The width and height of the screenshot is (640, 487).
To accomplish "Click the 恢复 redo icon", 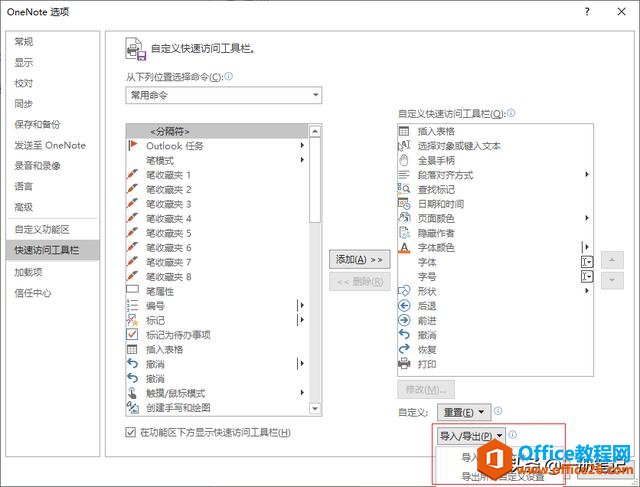I will tap(404, 349).
